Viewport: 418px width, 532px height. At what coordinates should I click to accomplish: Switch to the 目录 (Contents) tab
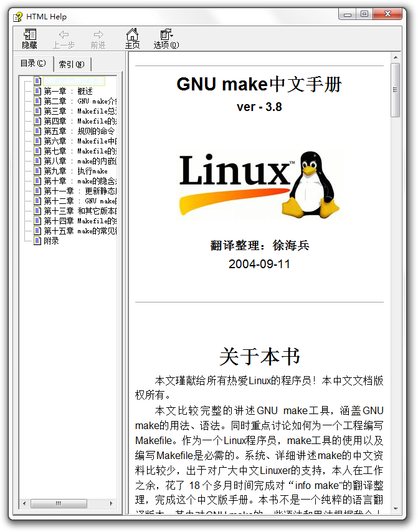click(33, 64)
